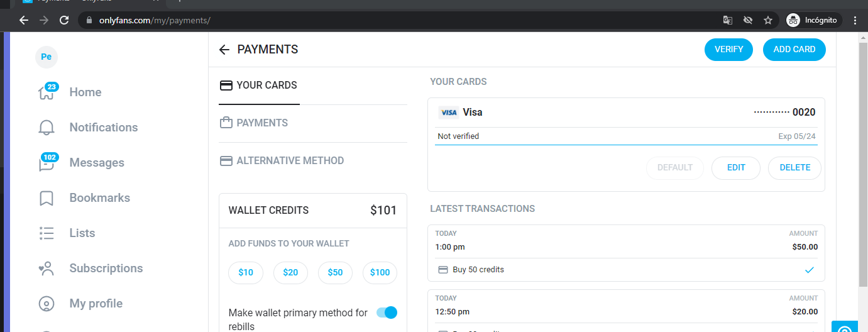868x332 pixels.
Task: Toggle wallet primary method for rebills
Action: 387,313
